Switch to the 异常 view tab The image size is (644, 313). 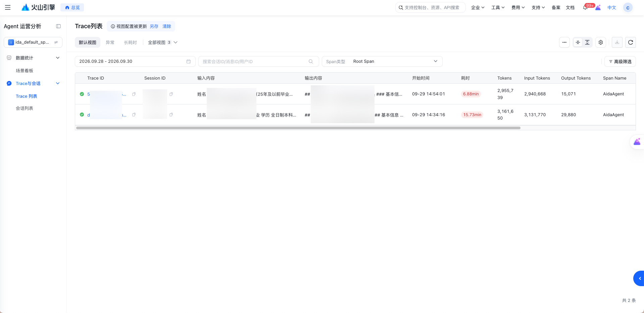click(110, 42)
